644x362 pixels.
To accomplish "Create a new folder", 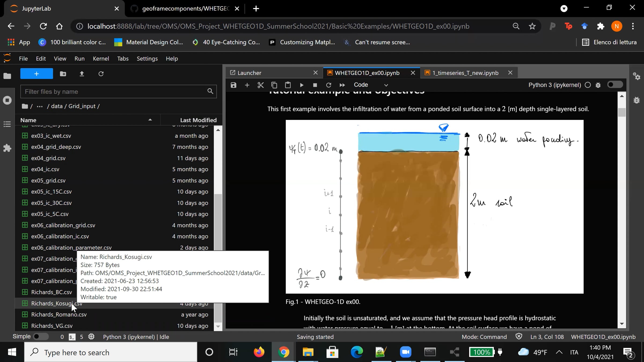I will [x=63, y=74].
